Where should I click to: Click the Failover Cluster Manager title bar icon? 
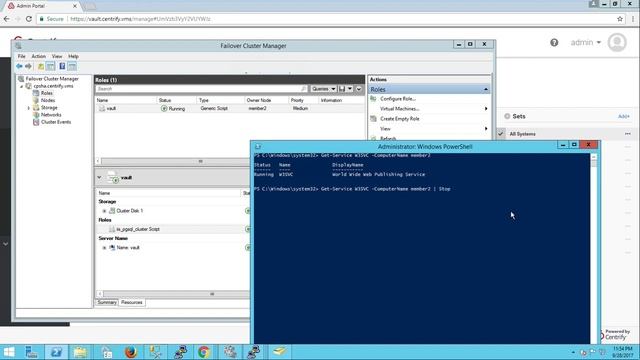pos(18,46)
